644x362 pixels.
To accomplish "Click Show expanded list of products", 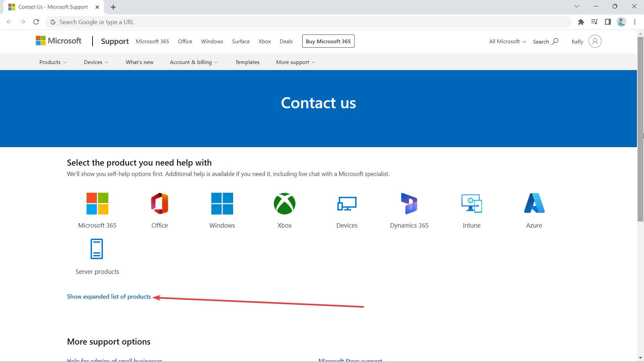I will (x=109, y=297).
